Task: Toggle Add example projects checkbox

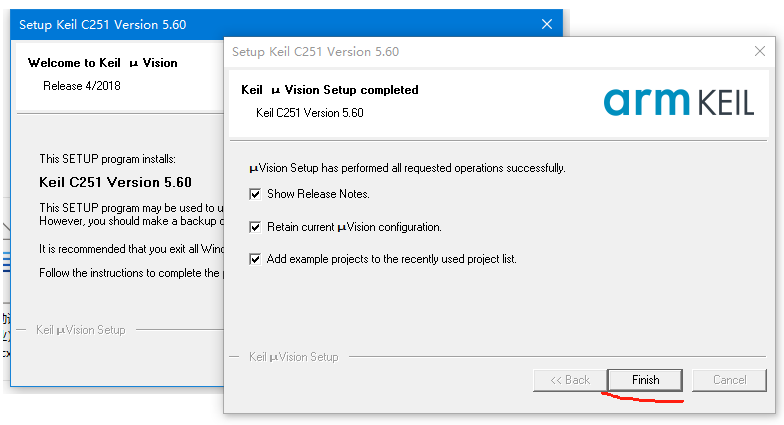Action: [255, 259]
